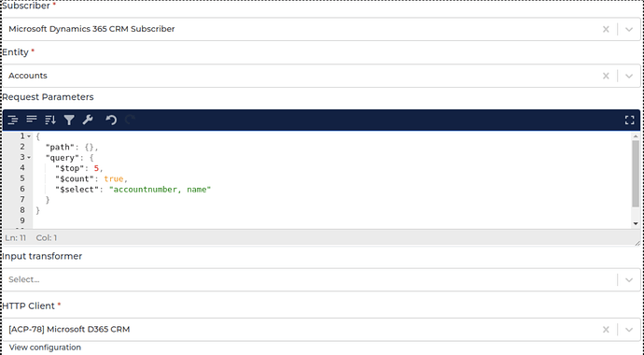Open the View configuration link

45,348
